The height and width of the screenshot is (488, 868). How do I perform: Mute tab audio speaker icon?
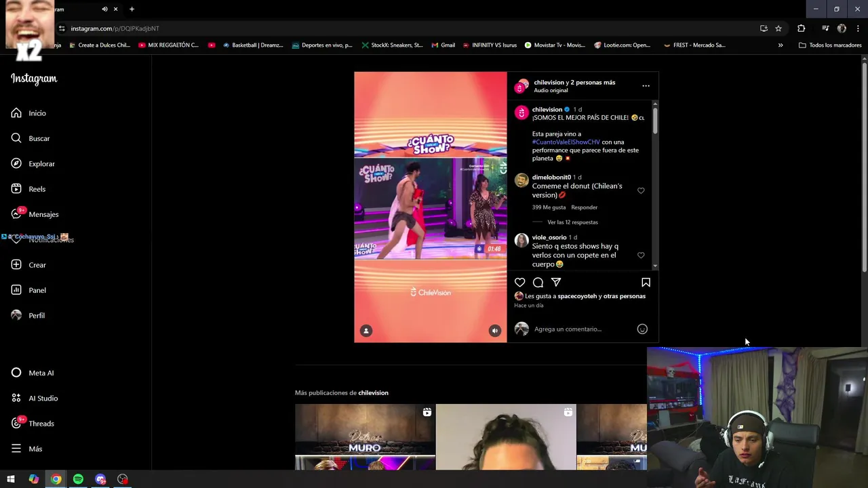tap(104, 9)
